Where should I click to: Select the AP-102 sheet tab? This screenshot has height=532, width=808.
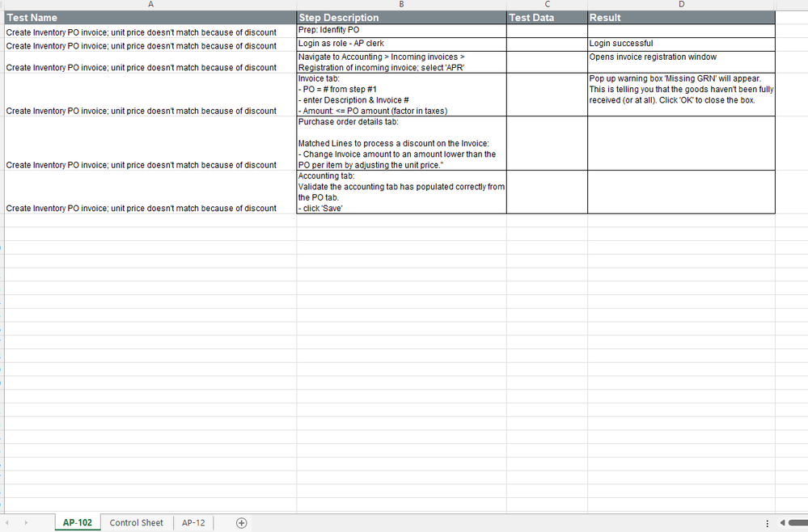77,523
